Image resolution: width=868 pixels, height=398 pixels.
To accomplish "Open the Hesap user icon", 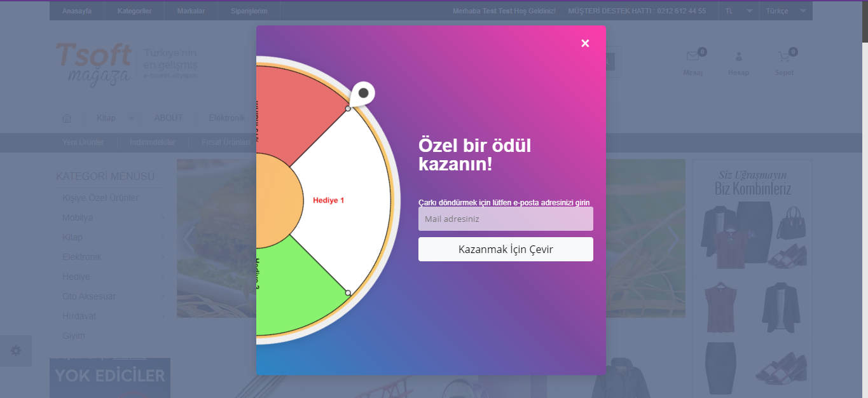I will pos(738,57).
